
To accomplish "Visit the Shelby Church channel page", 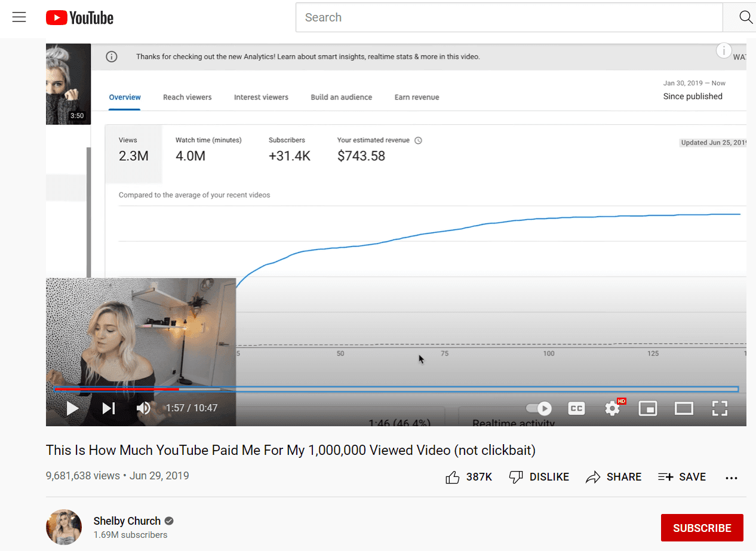I will click(127, 521).
